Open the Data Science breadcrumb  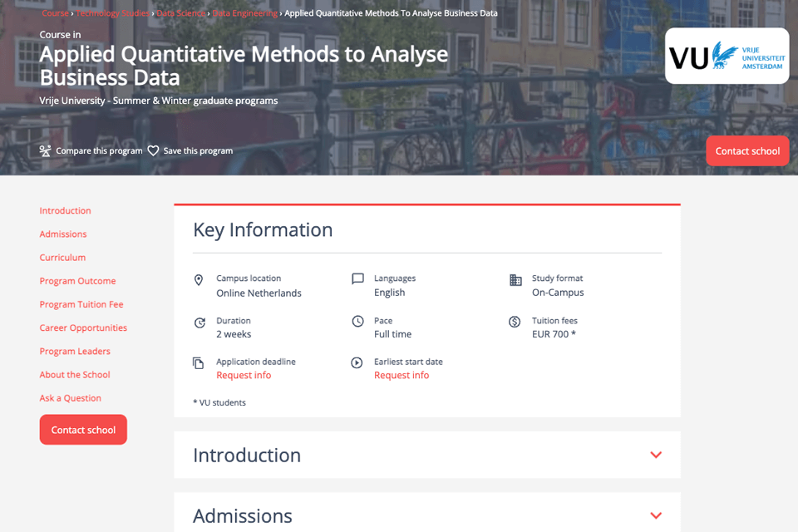(180, 13)
